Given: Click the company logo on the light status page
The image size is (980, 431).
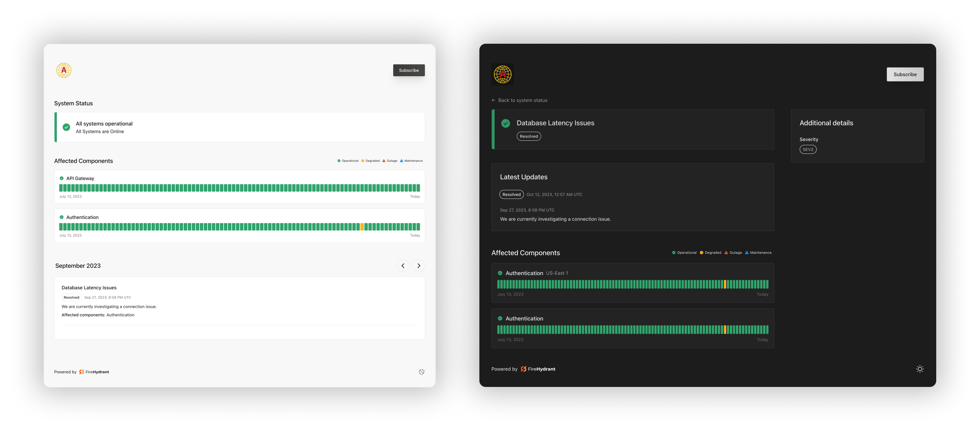Looking at the screenshot, I should coord(64,70).
